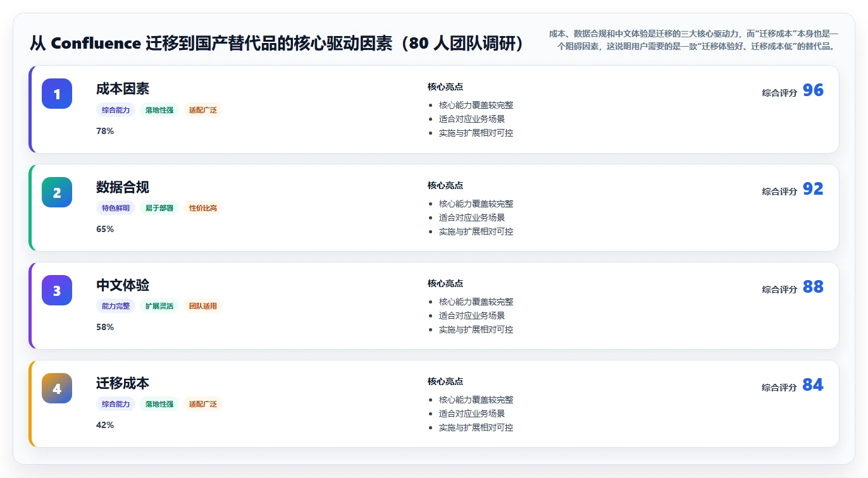The height and width of the screenshot is (478, 868).
Task: Select the 成本因素 card title
Action: coord(123,89)
